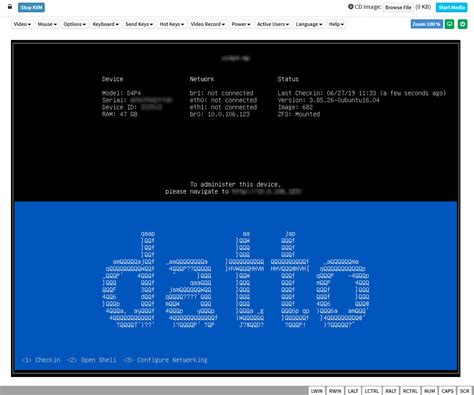Click the 'Model: S4P4' device line
The width and height of the screenshot is (474, 395).
coord(121,93)
